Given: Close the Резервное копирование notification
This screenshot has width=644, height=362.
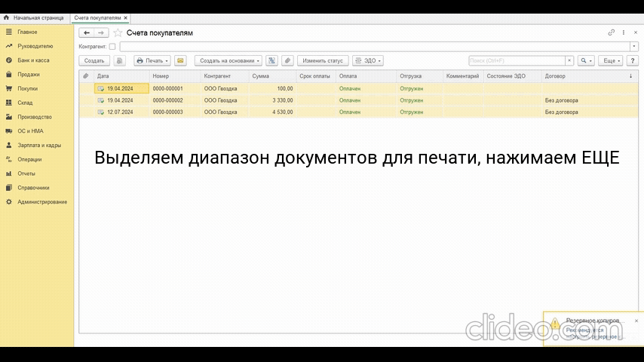Looking at the screenshot, I should (636, 321).
